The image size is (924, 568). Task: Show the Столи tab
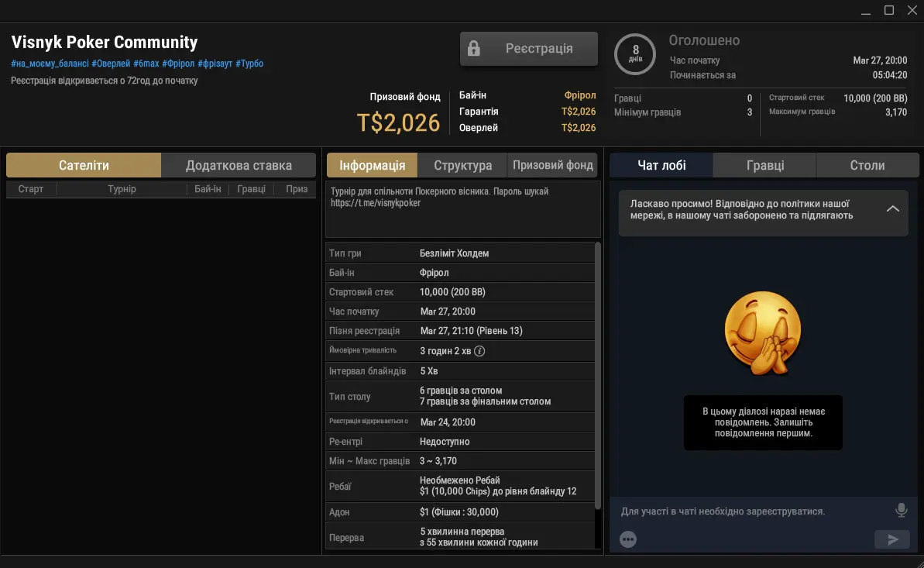coord(867,165)
